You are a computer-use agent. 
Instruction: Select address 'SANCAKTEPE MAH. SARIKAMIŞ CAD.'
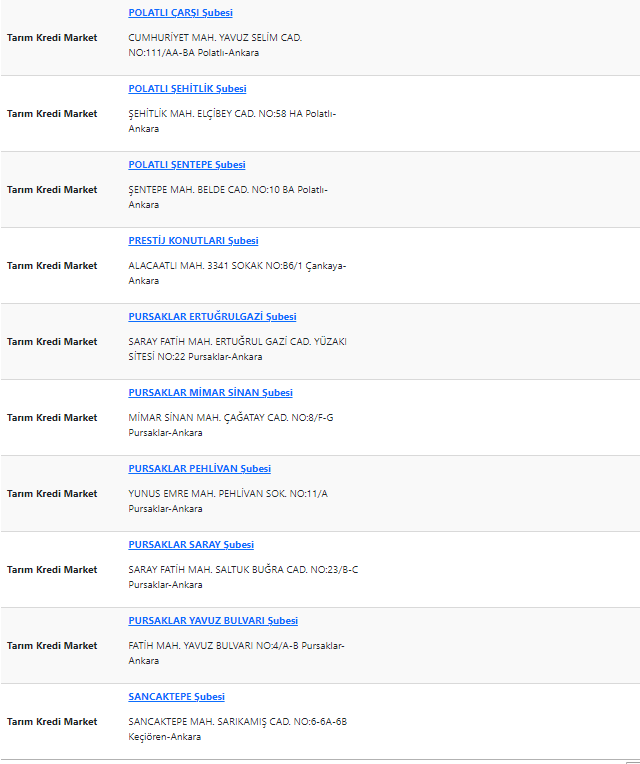209,722
